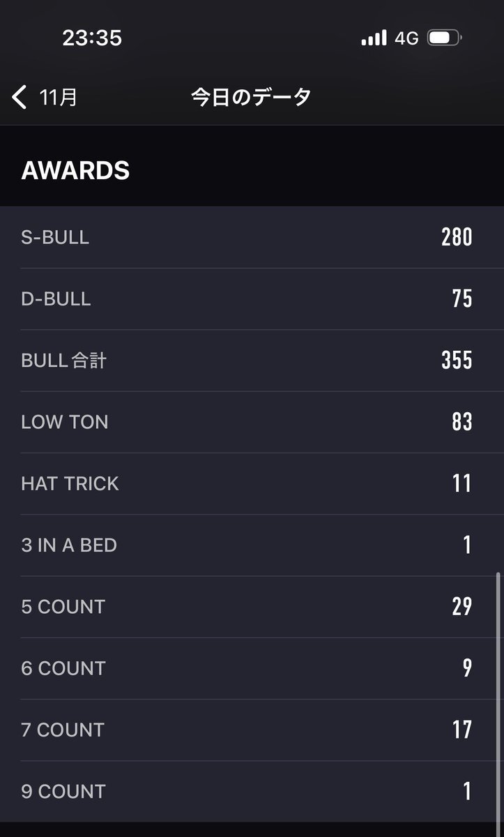This screenshot has width=504, height=837.
Task: Tap the back chevron arrow
Action: point(20,97)
